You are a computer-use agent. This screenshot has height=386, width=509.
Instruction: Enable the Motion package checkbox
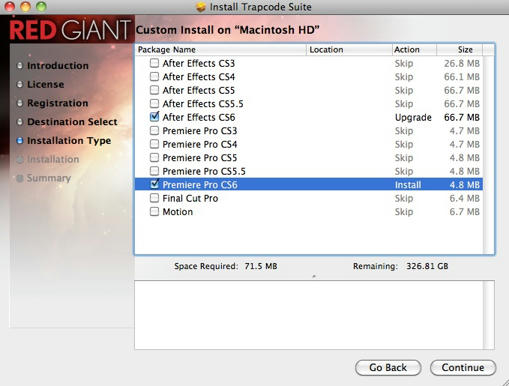click(154, 212)
